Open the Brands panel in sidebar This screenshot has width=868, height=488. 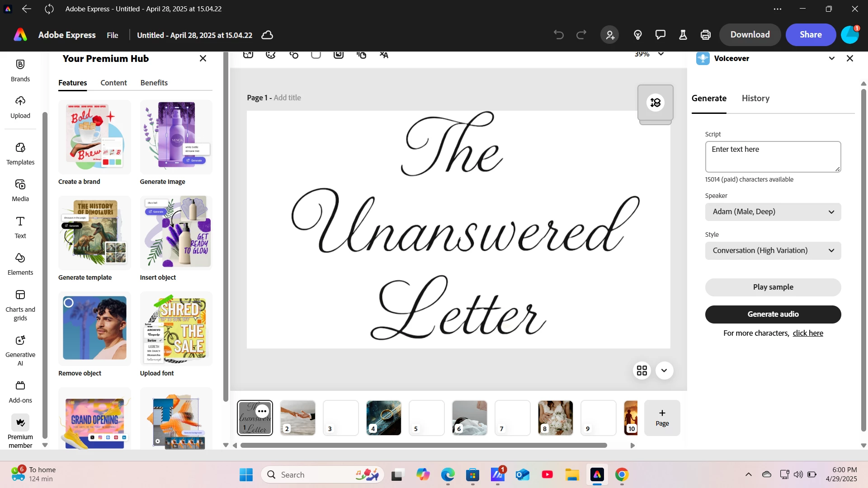point(20,70)
